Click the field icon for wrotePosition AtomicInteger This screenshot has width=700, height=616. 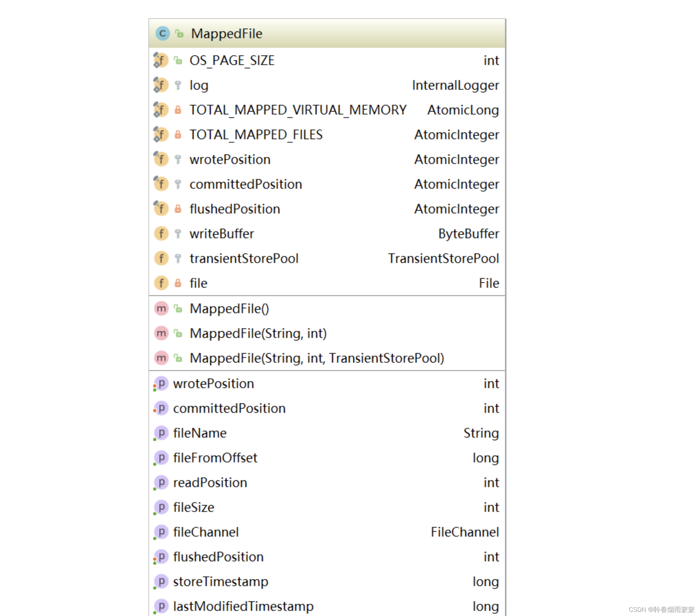[161, 159]
